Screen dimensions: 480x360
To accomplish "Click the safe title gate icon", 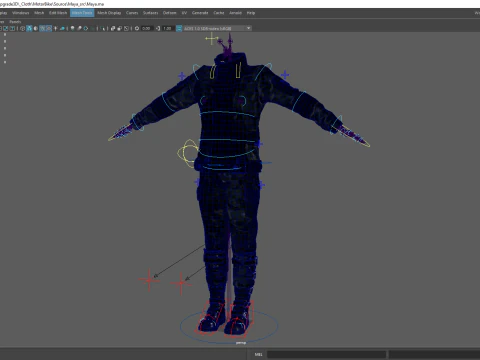I will coord(12,28).
